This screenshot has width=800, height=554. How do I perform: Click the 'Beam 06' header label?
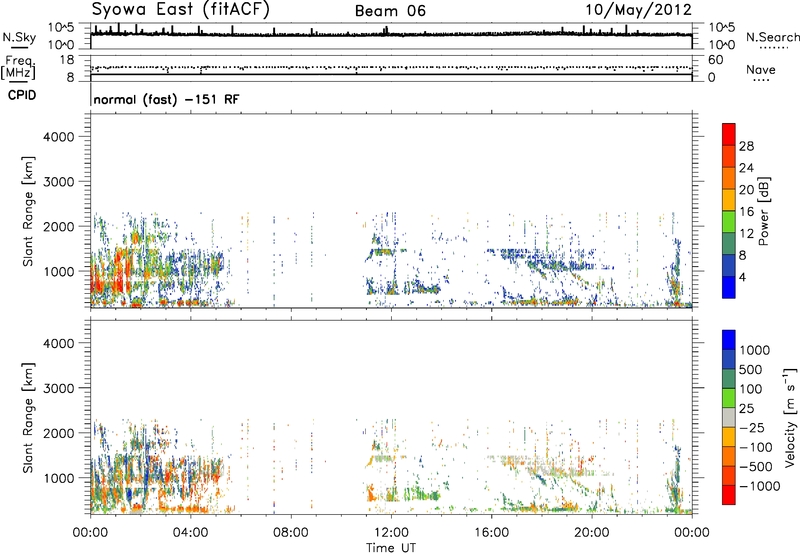coord(390,11)
